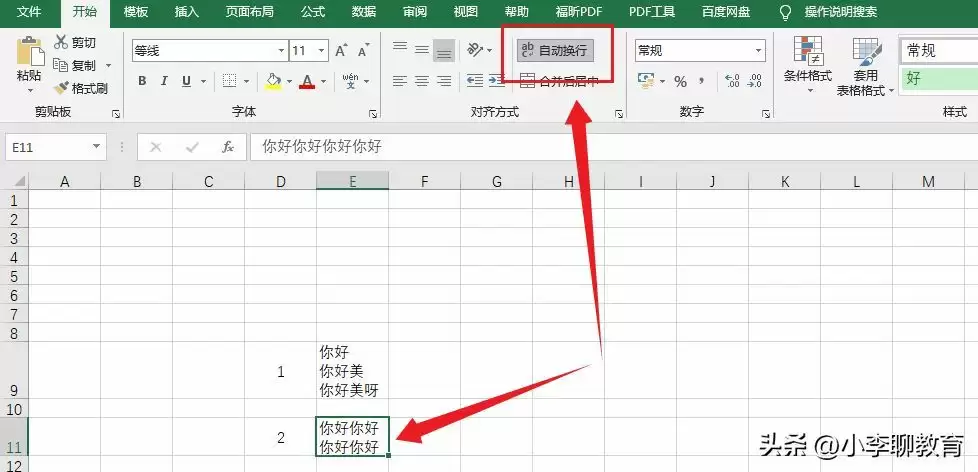Open the font group dialog launcher
This screenshot has width=978, height=472.
373,114
